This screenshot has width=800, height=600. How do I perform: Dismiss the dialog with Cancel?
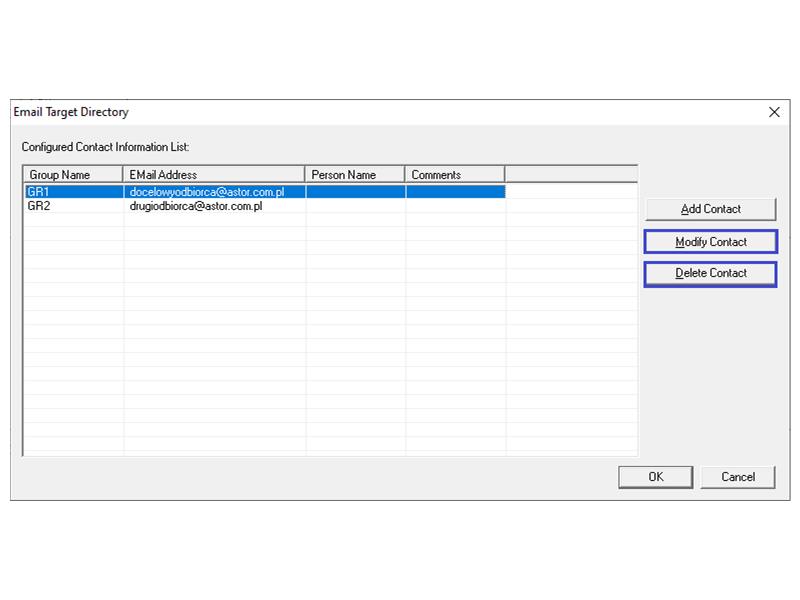point(738,477)
